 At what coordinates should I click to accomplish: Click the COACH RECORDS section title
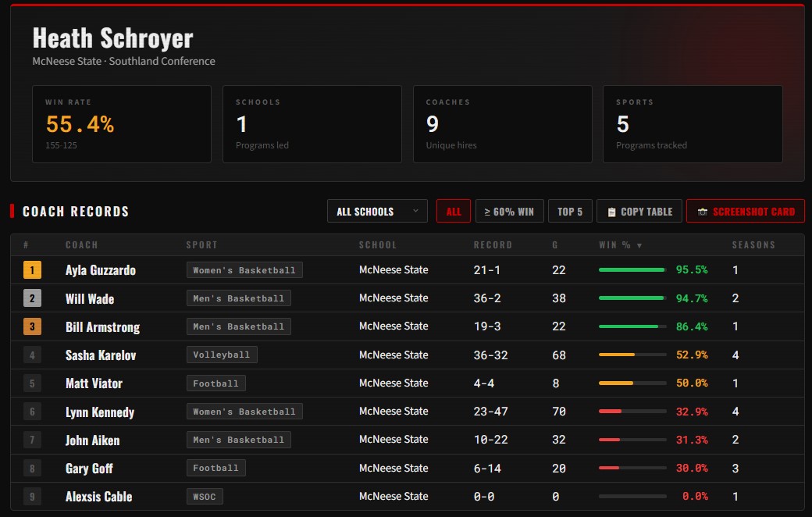click(x=76, y=212)
